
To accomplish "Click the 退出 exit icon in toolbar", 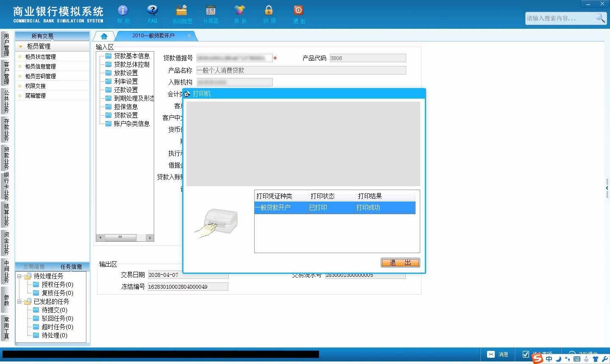I will 299,14.
